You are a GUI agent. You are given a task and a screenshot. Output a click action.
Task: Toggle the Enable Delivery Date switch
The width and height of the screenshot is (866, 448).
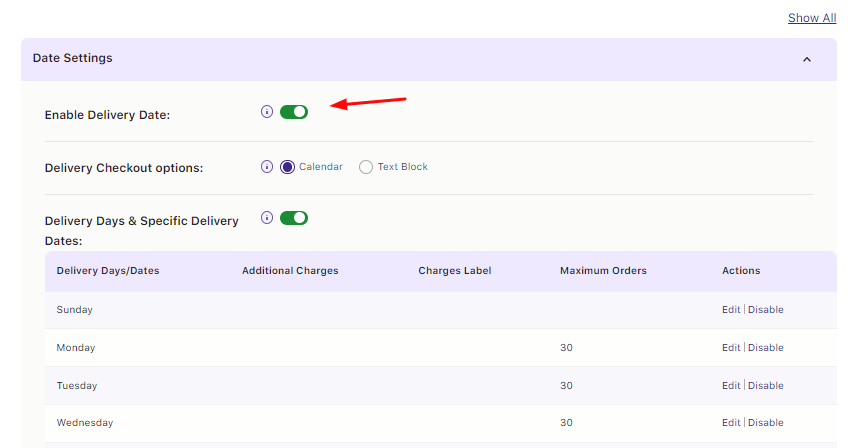[294, 112]
